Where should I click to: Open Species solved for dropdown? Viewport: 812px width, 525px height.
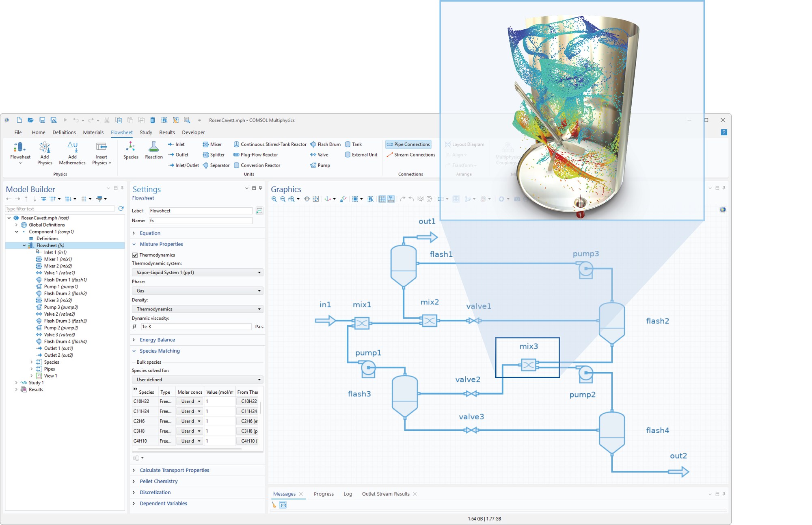point(197,380)
